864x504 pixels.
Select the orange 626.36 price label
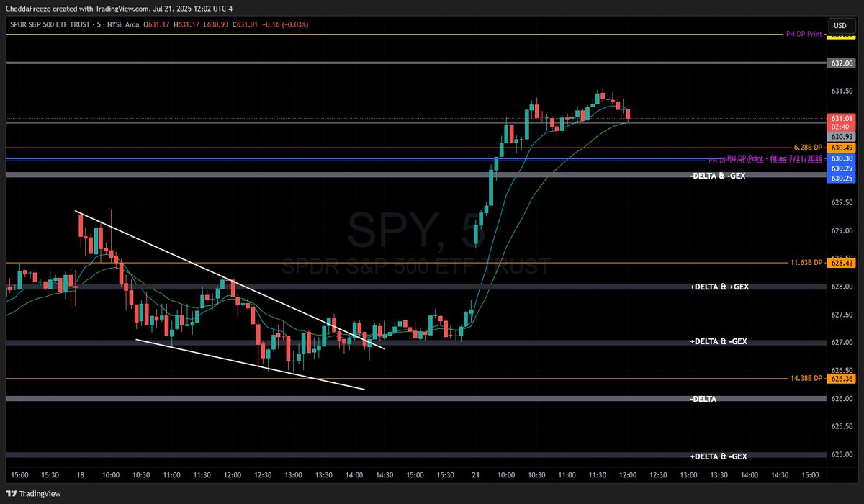tap(841, 378)
